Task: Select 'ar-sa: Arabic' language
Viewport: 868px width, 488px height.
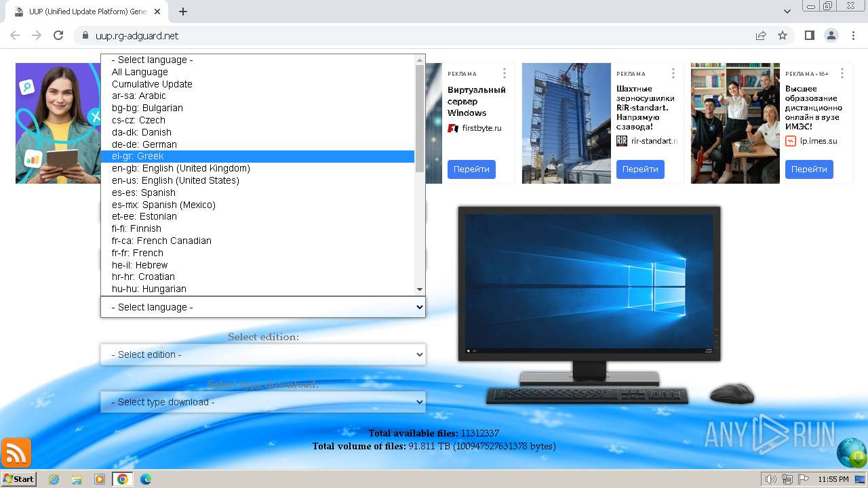Action: 258,96
